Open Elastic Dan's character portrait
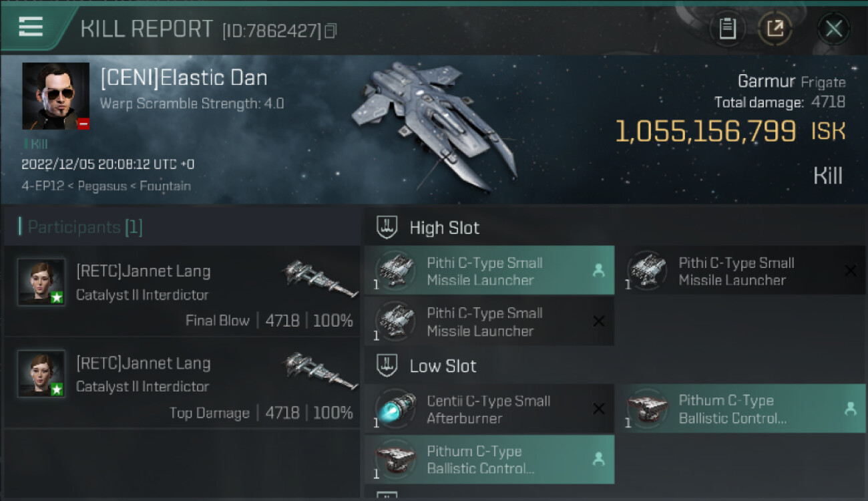The height and width of the screenshot is (501, 868). (55, 96)
